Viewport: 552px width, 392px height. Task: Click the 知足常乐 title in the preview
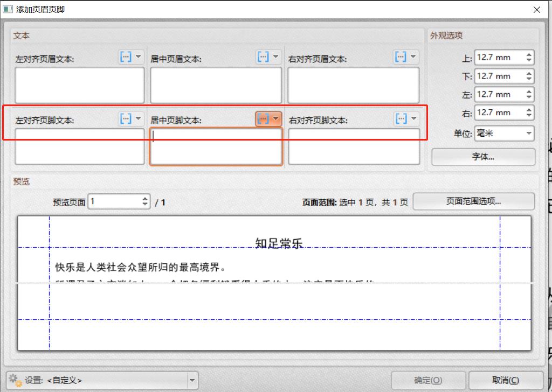point(279,243)
